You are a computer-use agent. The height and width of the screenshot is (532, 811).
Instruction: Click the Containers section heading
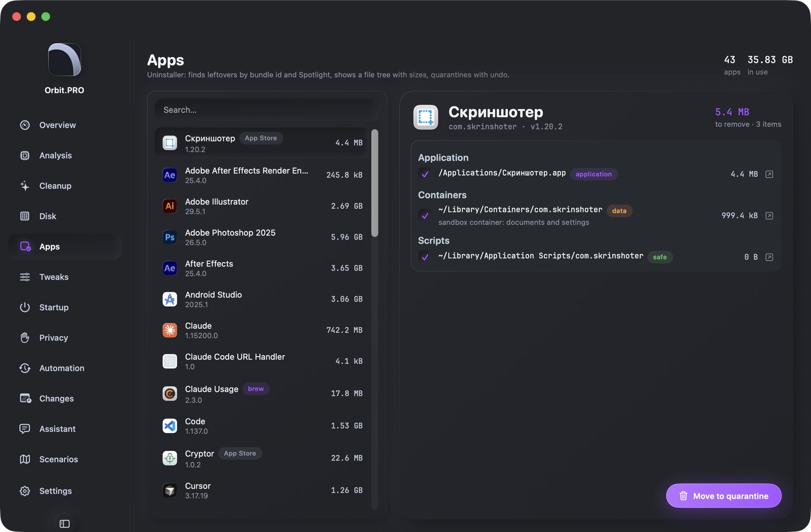coord(442,195)
